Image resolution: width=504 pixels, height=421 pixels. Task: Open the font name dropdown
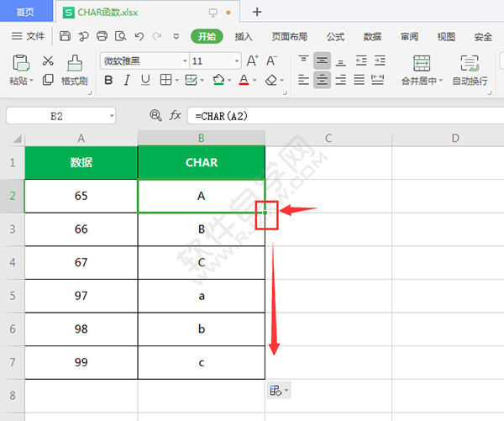point(182,62)
